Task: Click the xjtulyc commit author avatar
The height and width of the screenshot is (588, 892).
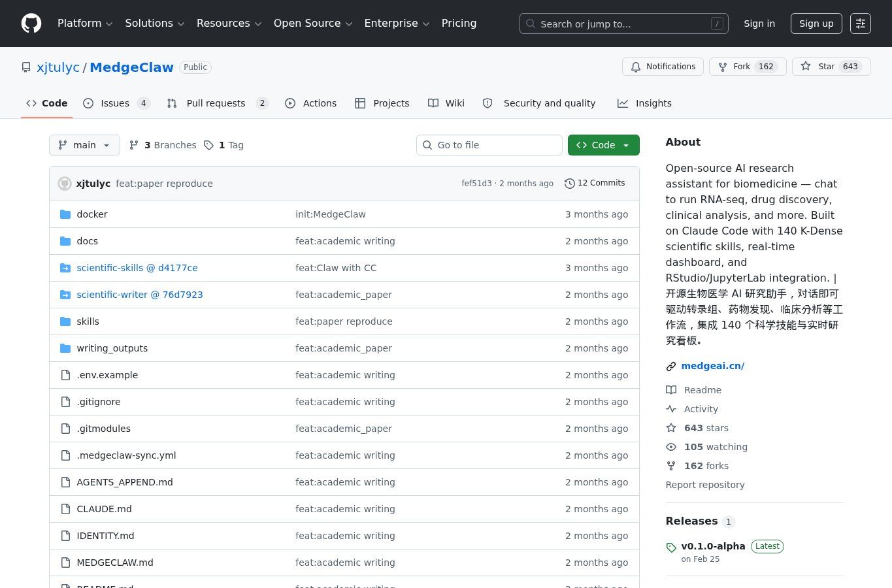Action: point(65,184)
